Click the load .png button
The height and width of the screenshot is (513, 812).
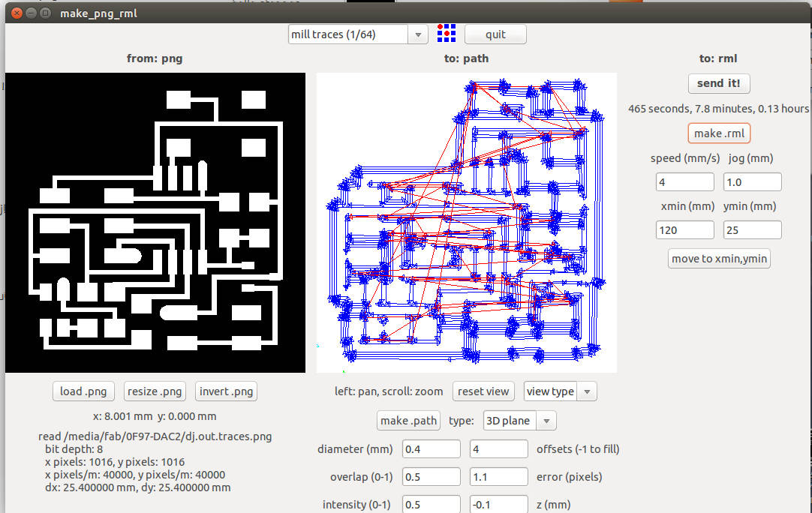click(x=83, y=391)
